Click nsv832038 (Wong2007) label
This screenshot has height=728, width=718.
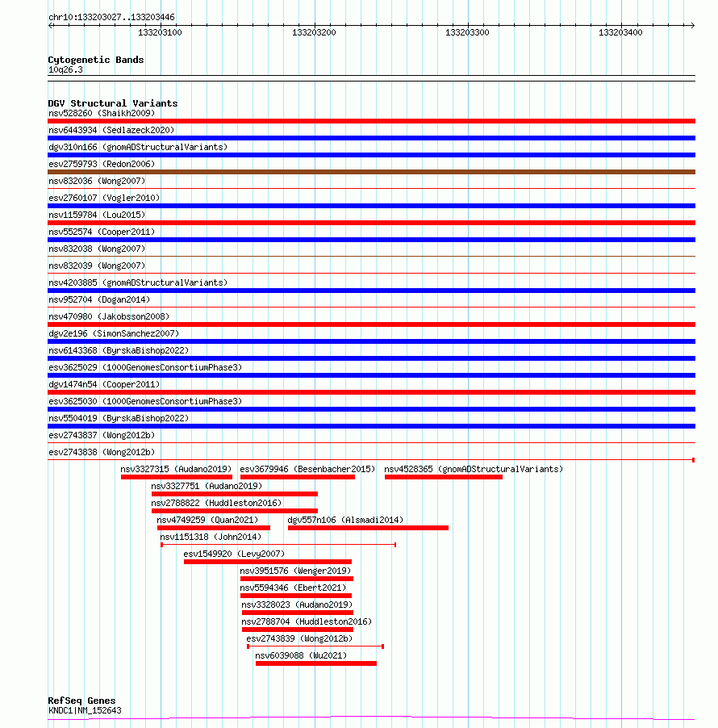[x=97, y=249]
